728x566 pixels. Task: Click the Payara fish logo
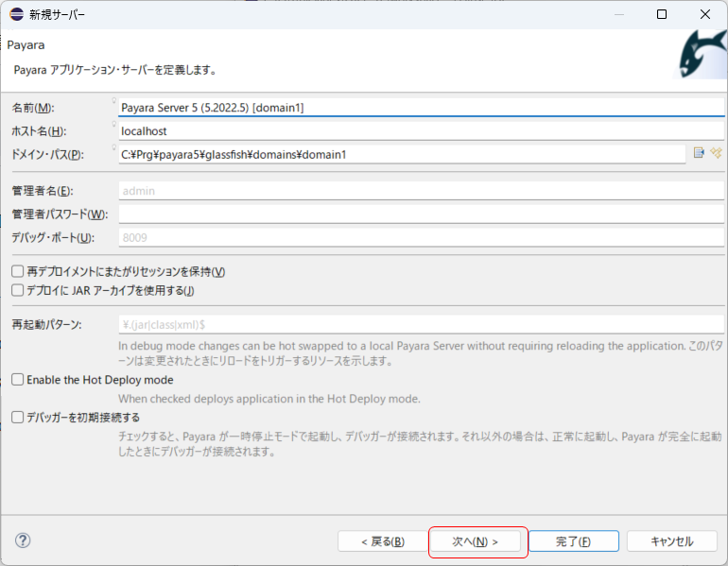pos(702,54)
